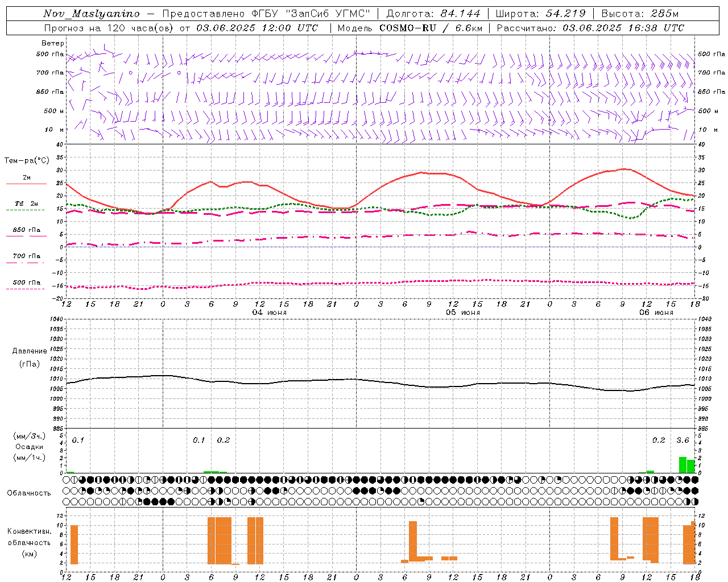The image size is (728, 582).
Task: Click the legend line sample under 'Td 2м'
Action: pyautogui.click(x=26, y=210)
